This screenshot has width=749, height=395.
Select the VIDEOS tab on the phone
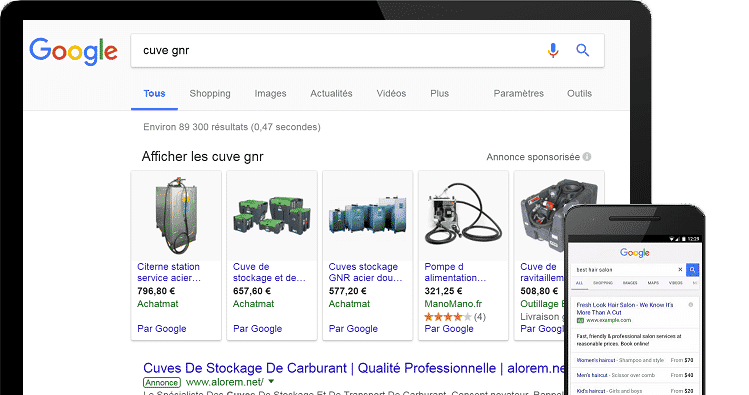tap(676, 283)
